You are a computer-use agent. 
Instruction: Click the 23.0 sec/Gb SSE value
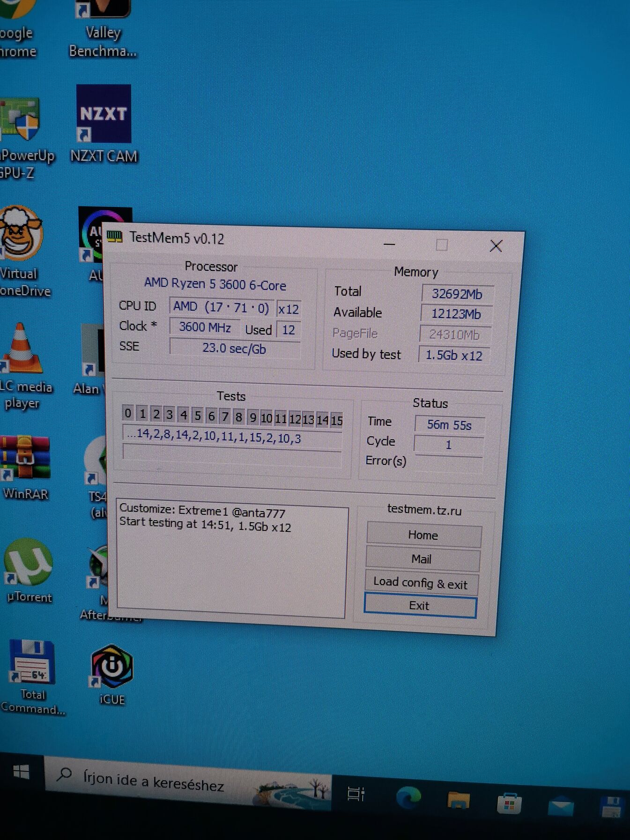click(x=234, y=349)
